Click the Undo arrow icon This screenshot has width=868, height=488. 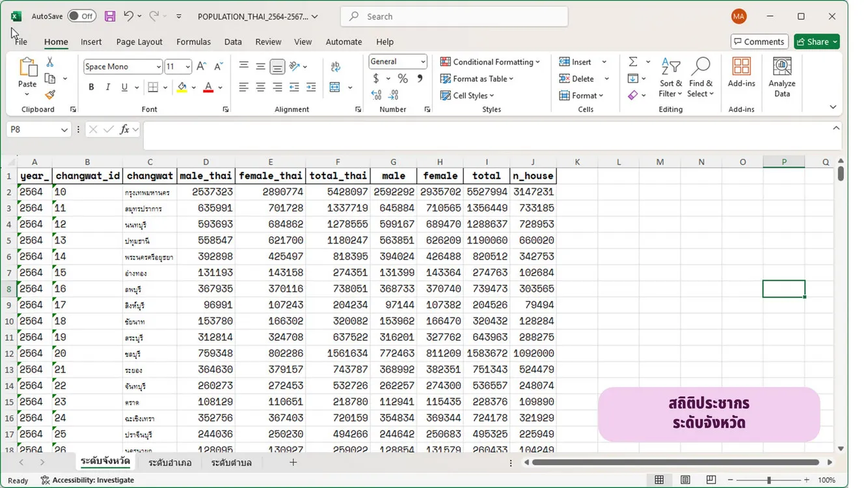(x=128, y=16)
